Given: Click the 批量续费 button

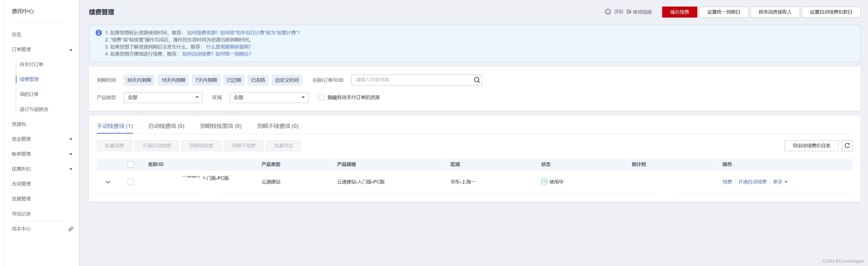Looking at the screenshot, I should click(114, 146).
